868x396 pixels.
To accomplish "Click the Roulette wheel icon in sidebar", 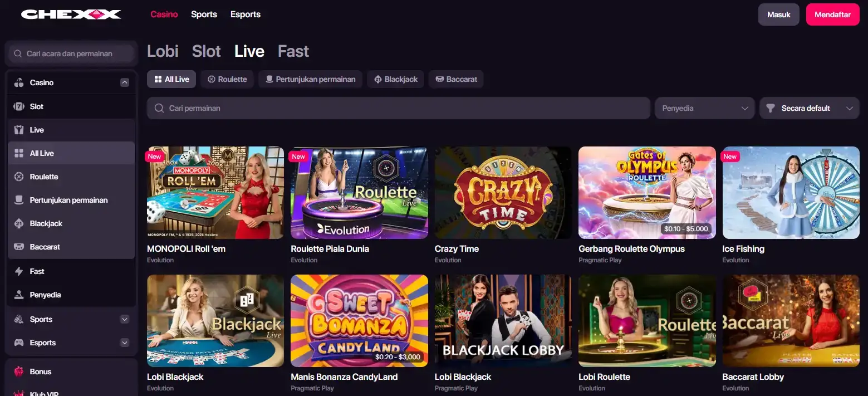I will (x=19, y=177).
